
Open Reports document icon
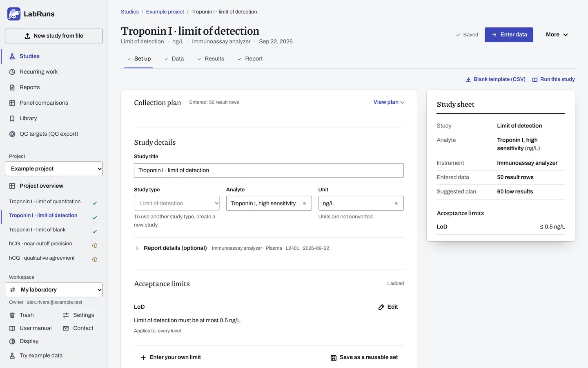pos(12,88)
